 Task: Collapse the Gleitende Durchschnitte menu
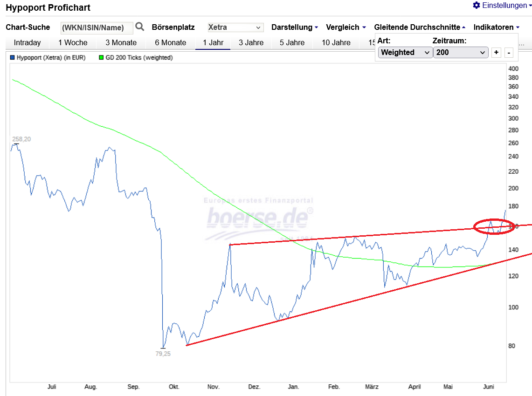click(x=420, y=27)
